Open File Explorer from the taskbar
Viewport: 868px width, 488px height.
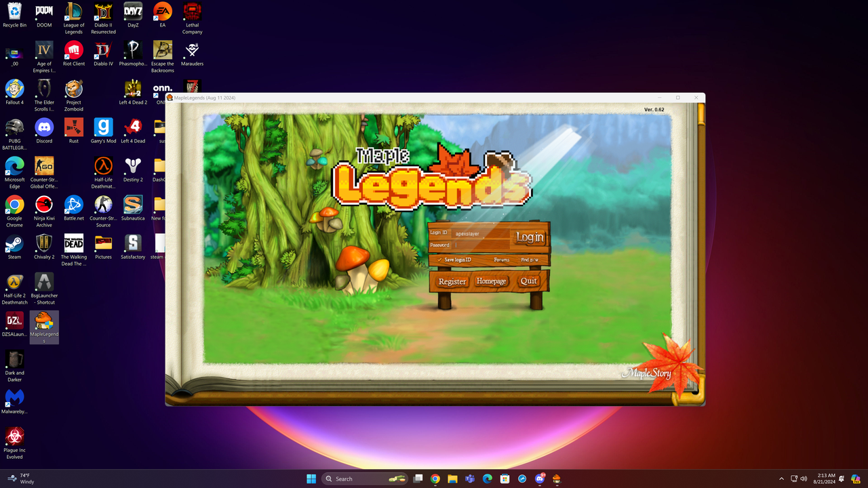pos(452,479)
